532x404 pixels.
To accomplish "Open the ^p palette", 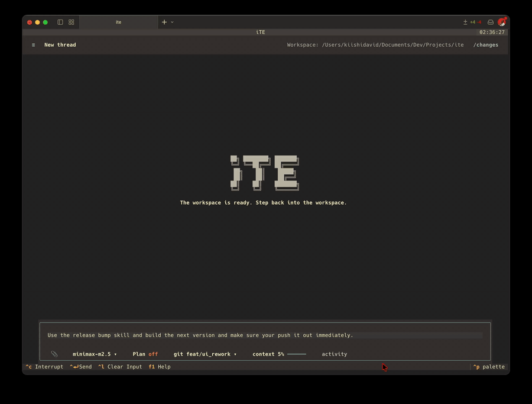I will pyautogui.click(x=489, y=367).
